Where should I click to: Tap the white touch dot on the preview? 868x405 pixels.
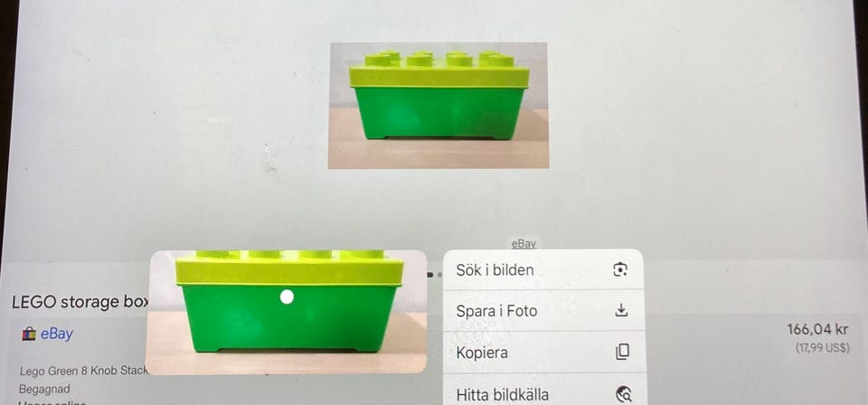click(287, 297)
